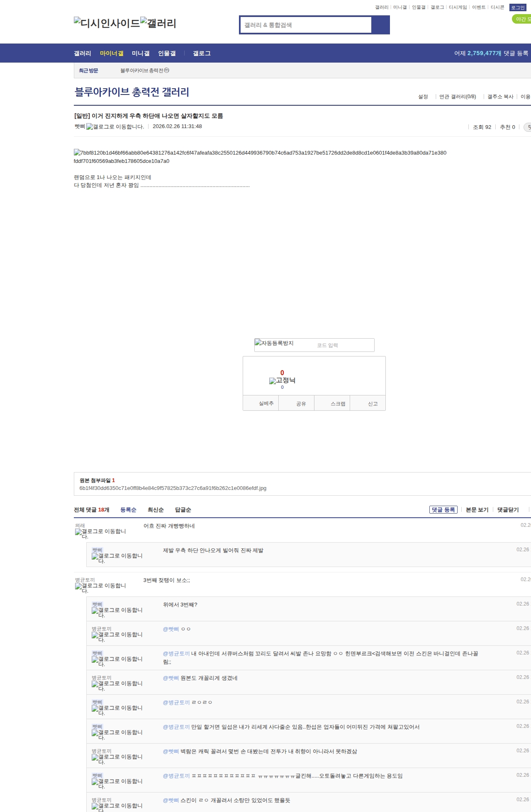Click the 고정닉 icon in the recommend box

[x=283, y=381]
